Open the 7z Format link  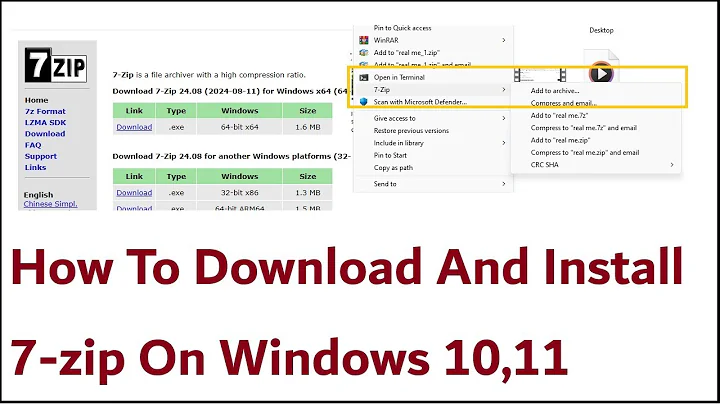point(45,112)
